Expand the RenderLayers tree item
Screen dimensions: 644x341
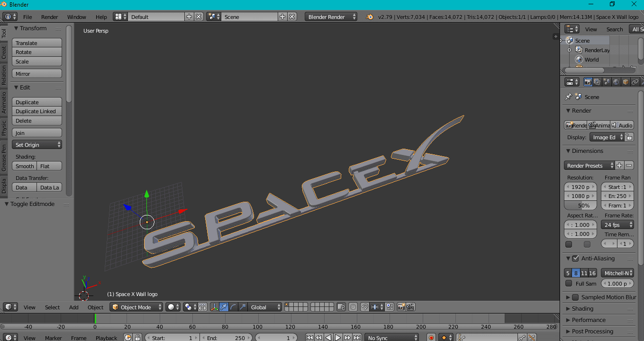pyautogui.click(x=569, y=50)
